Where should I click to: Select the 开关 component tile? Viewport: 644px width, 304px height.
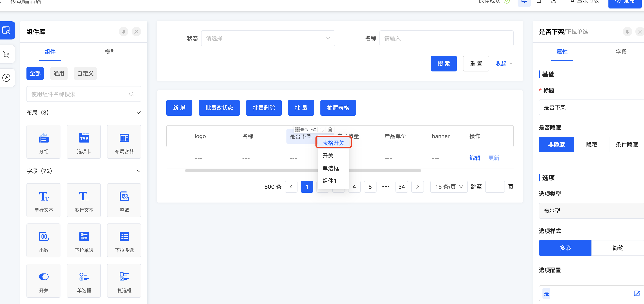43,281
